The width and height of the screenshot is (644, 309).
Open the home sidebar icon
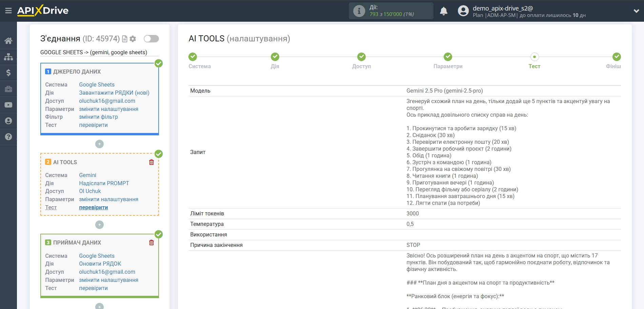tap(8, 41)
